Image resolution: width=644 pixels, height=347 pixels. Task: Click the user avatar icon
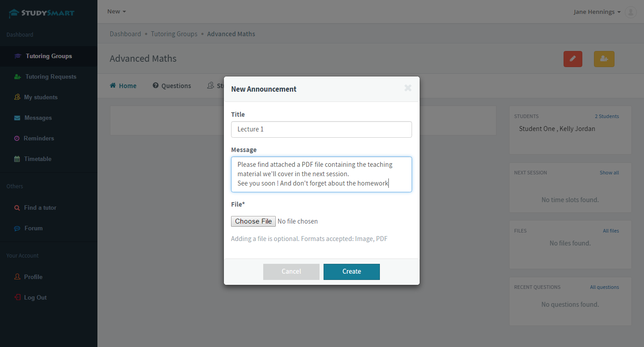pos(631,12)
